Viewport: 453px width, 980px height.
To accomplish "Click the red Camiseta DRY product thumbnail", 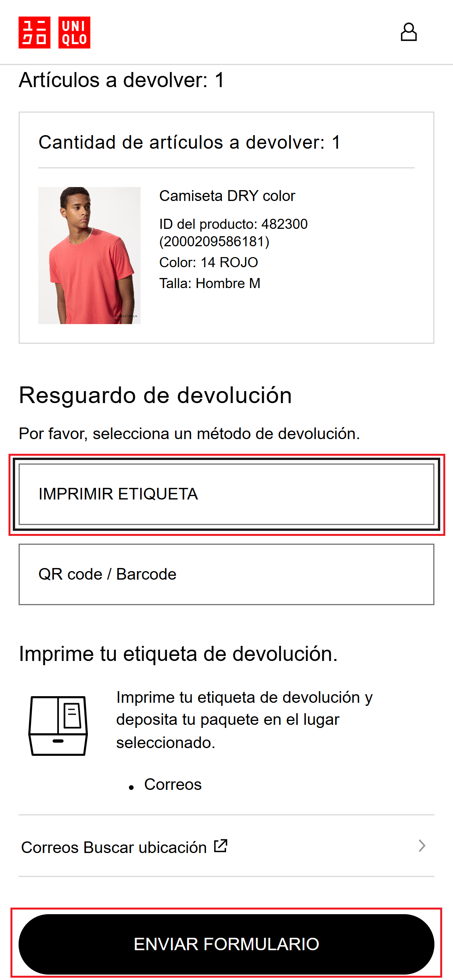I will pyautogui.click(x=89, y=256).
